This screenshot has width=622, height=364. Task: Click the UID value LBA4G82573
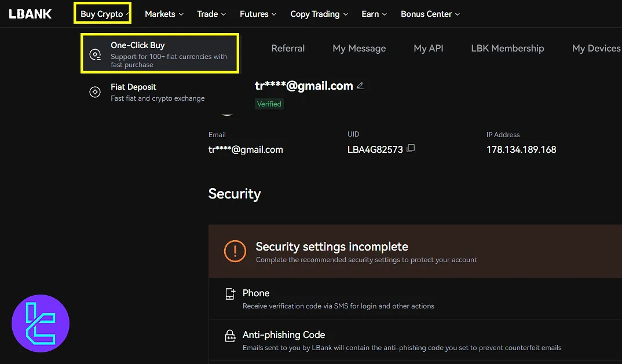375,149
